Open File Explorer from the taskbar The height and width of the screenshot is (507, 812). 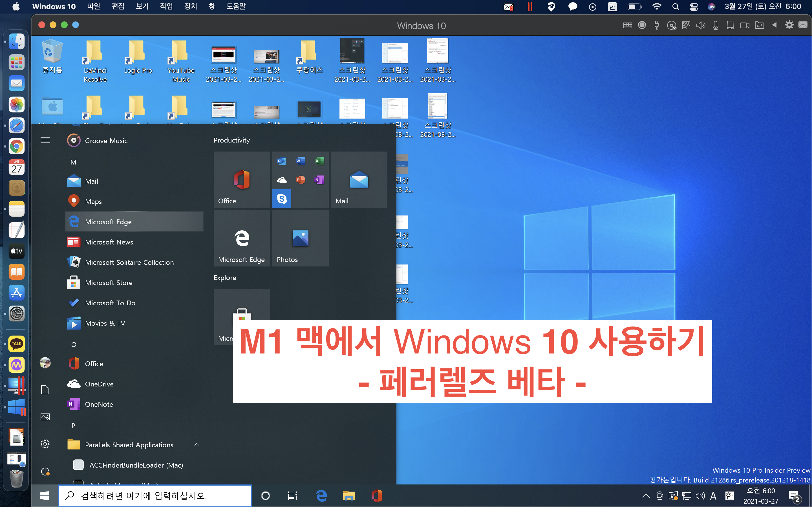click(x=348, y=496)
